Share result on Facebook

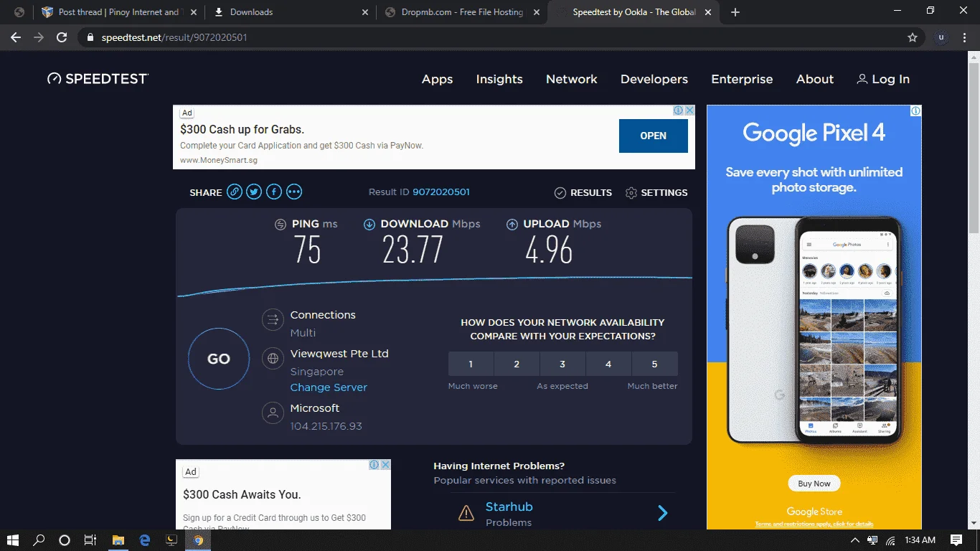point(274,192)
